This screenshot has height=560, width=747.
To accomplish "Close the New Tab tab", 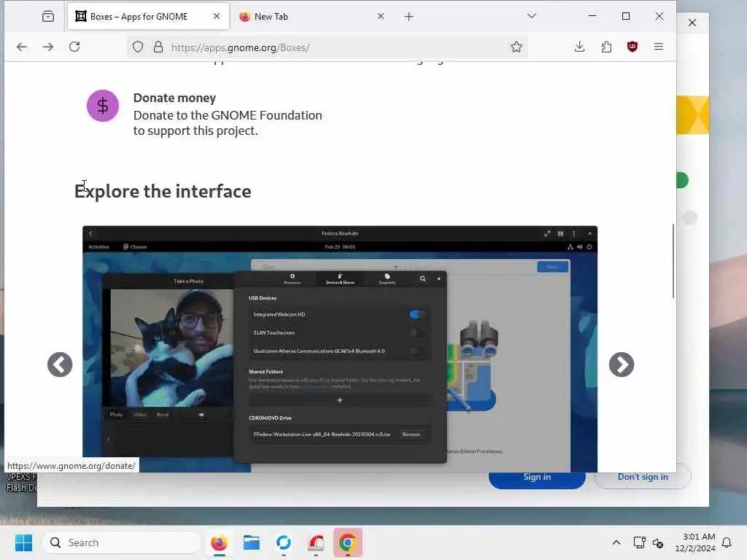I will tap(381, 16).
